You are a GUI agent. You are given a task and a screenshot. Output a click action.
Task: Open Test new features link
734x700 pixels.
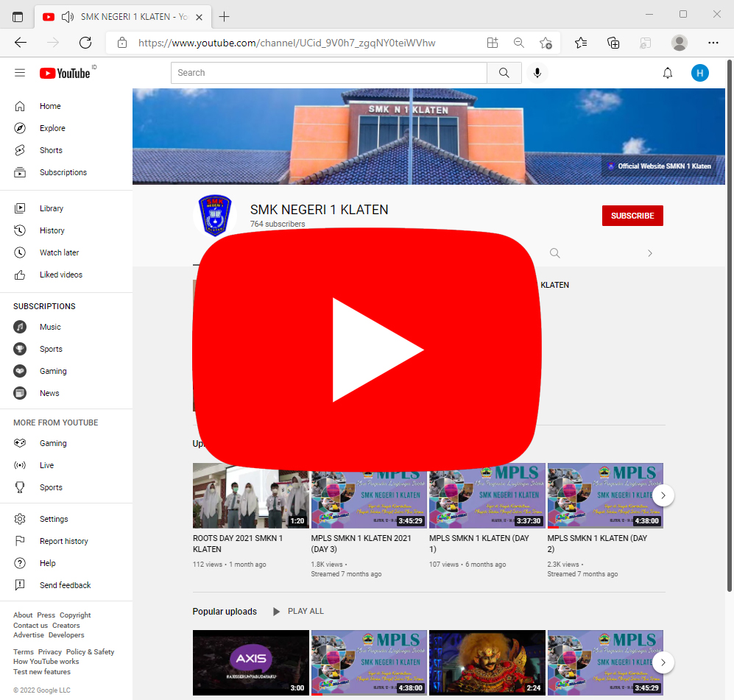(x=42, y=672)
